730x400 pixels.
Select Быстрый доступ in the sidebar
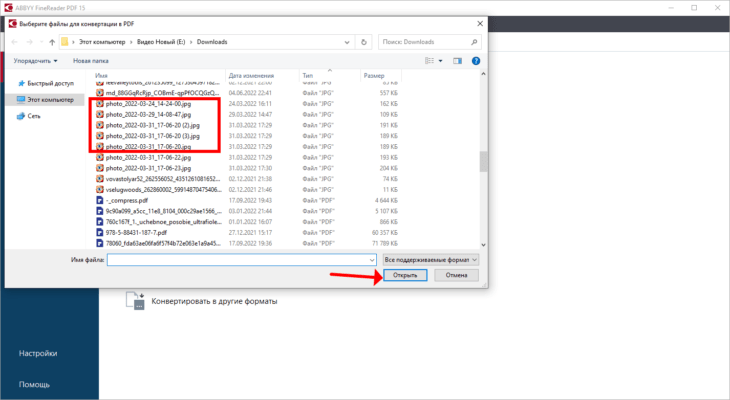click(50, 83)
